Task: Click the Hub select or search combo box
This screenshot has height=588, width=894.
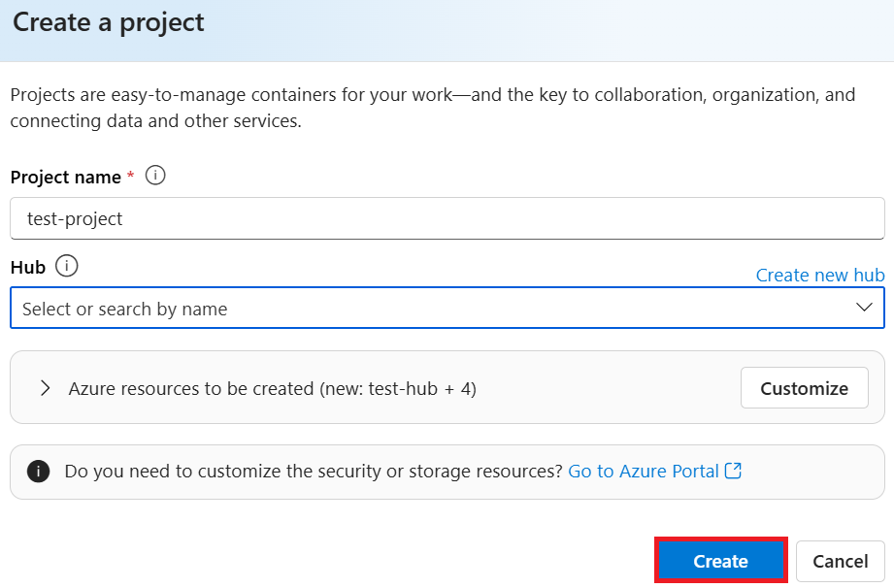Action: (x=427, y=309)
